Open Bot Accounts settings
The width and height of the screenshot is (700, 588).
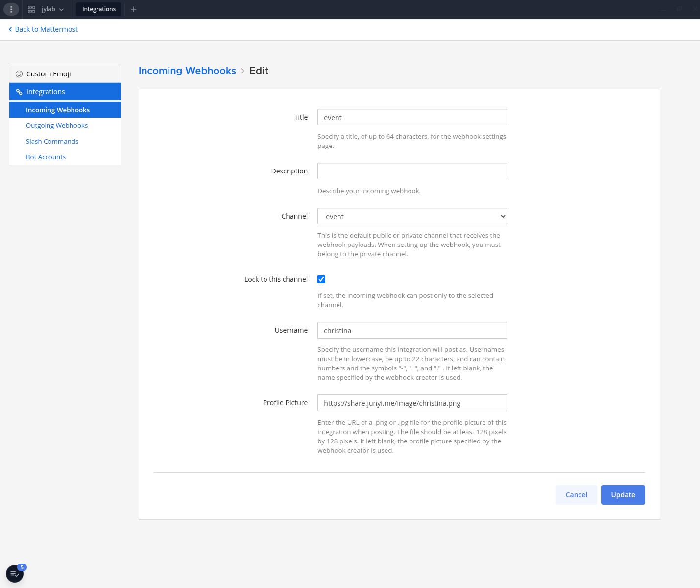(x=46, y=157)
